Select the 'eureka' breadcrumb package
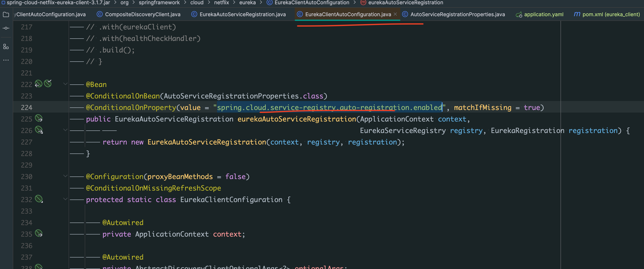The width and height of the screenshot is (644, 269). (x=247, y=3)
